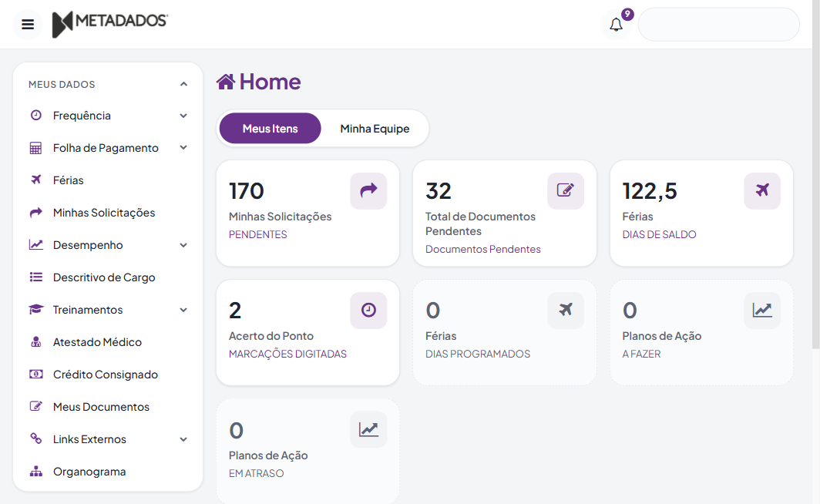The image size is (820, 504).
Task: Click chart icon on Planos de Ação a fazer card
Action: tap(762, 310)
